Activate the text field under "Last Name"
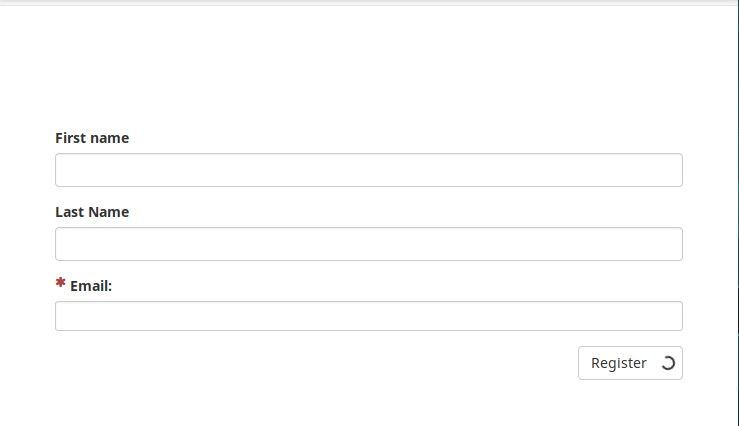739x426 pixels. pos(368,244)
